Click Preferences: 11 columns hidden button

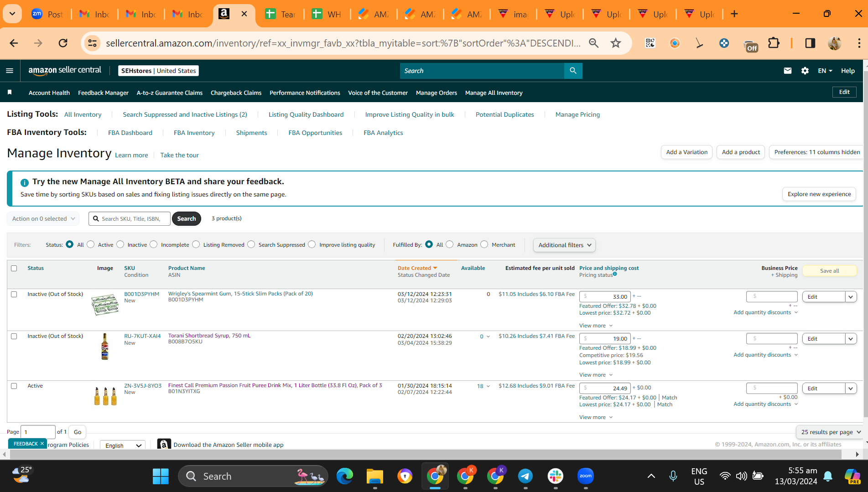[817, 152]
